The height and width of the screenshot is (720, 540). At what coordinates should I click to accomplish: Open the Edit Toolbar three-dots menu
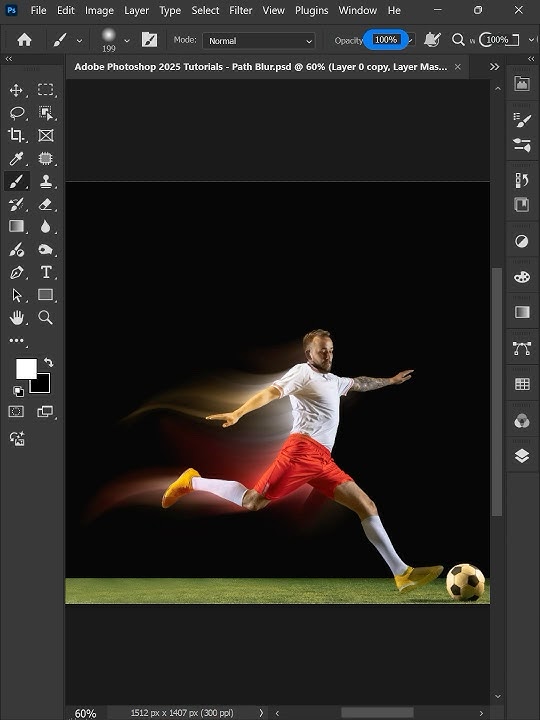17,340
